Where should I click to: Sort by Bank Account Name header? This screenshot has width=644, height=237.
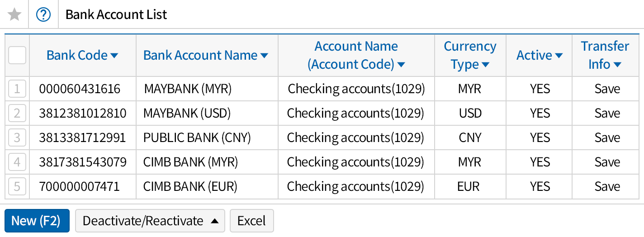pyautogui.click(x=206, y=55)
